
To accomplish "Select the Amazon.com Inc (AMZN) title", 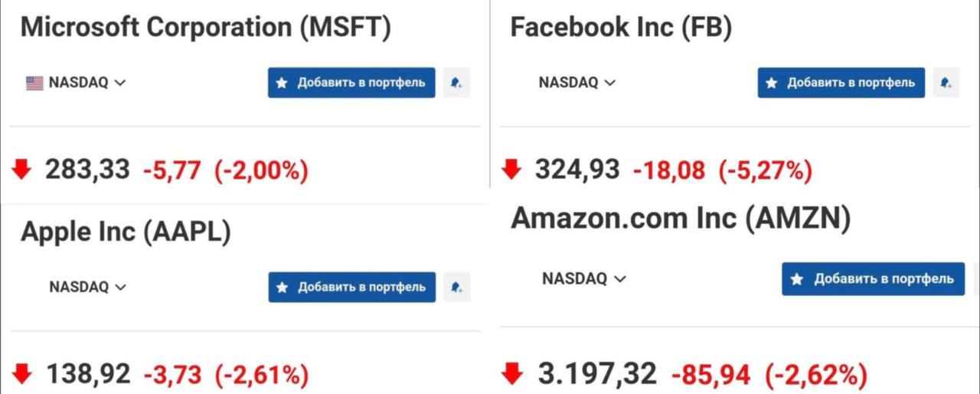I will tap(681, 219).
